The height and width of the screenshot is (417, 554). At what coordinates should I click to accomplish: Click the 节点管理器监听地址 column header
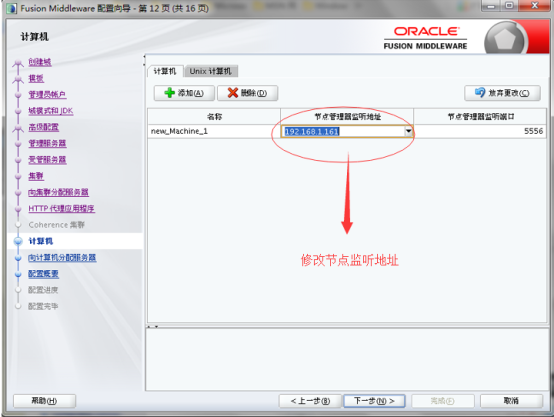pyautogui.click(x=347, y=117)
